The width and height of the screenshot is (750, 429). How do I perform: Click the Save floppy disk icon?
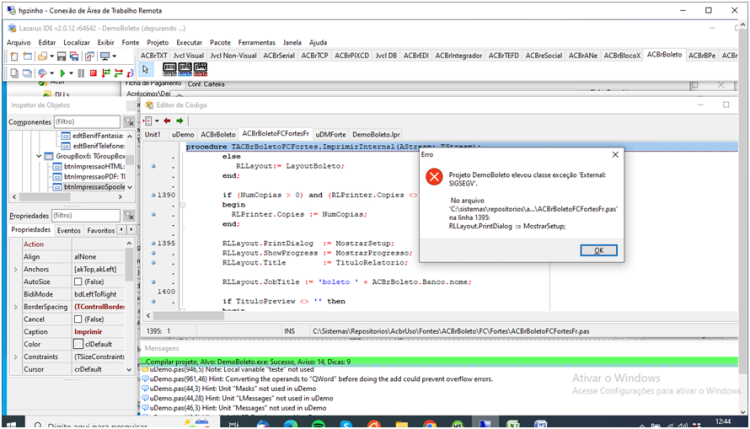coord(61,56)
